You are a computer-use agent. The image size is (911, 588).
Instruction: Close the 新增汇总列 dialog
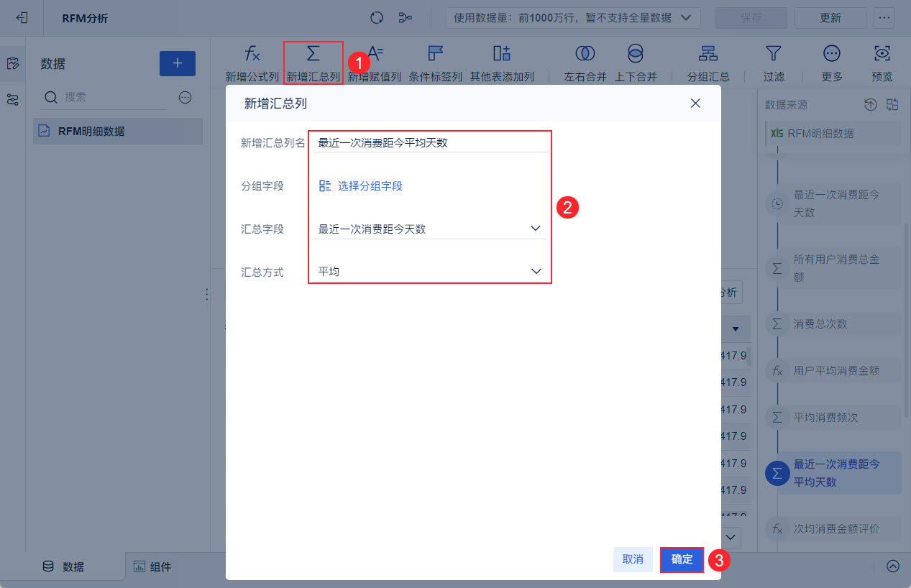click(x=695, y=104)
